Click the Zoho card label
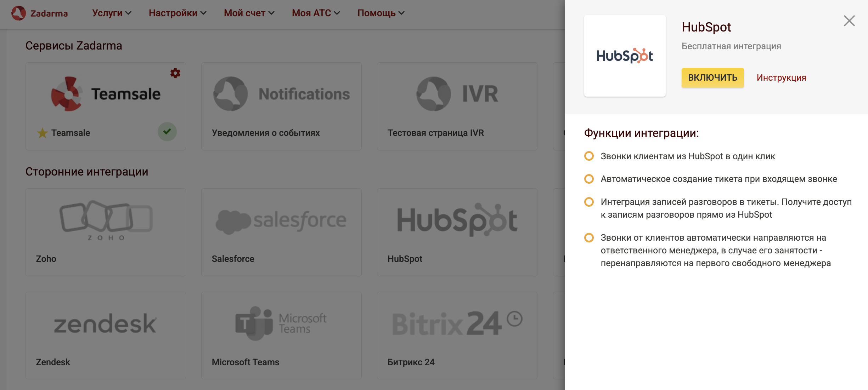868x390 pixels. coord(46,259)
